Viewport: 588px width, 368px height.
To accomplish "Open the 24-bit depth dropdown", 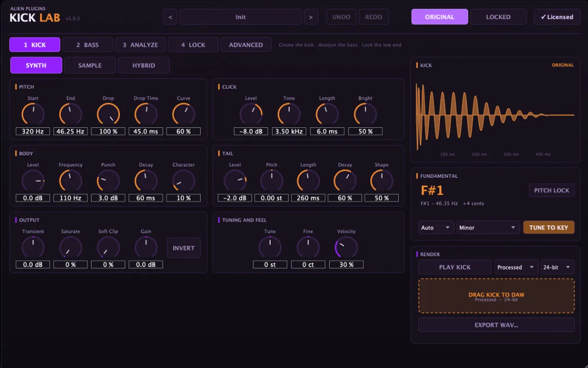I will pos(558,267).
